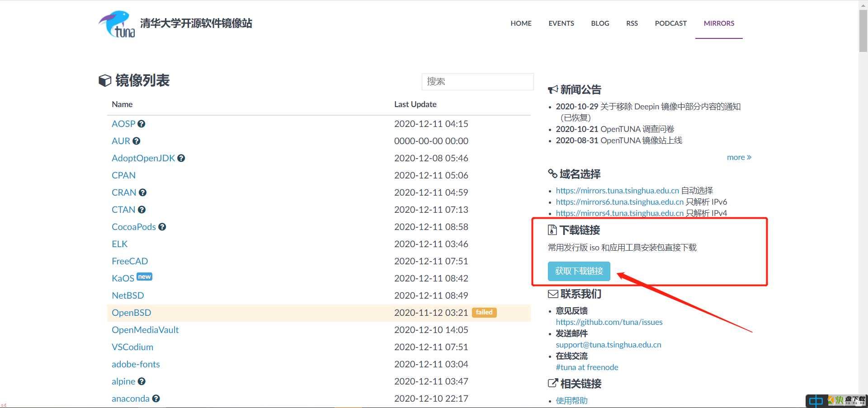
Task: Click the 'new' badge beside KaOS
Action: (145, 277)
